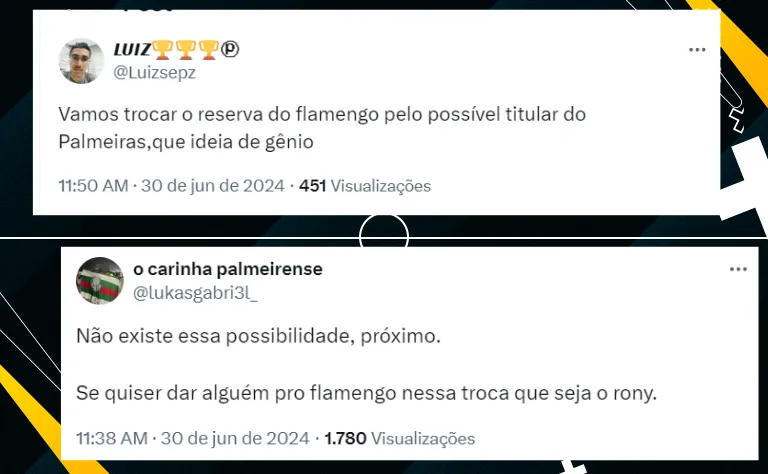
Task: Click the date '30 de jun de 2024' on top tweet
Action: tap(213, 186)
